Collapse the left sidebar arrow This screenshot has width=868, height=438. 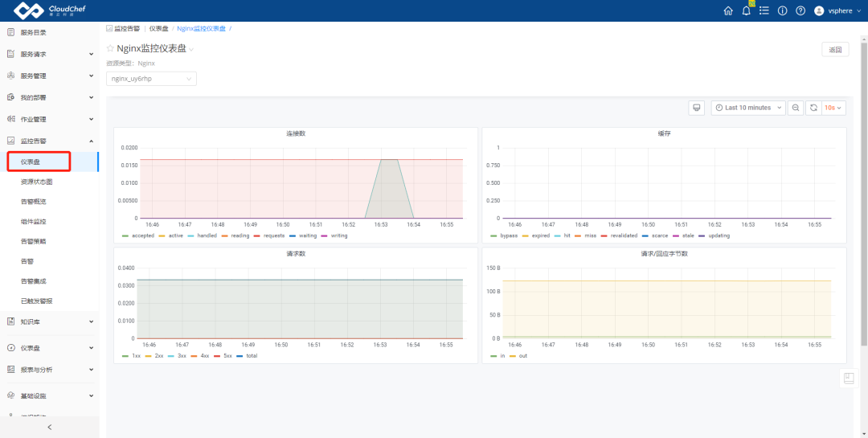pyautogui.click(x=49, y=427)
